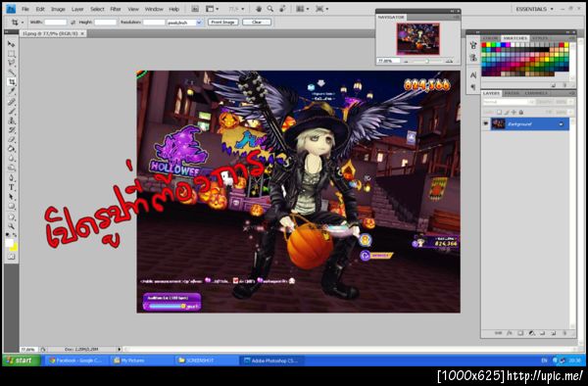Select the Crop tool in the toolbox

point(11,81)
